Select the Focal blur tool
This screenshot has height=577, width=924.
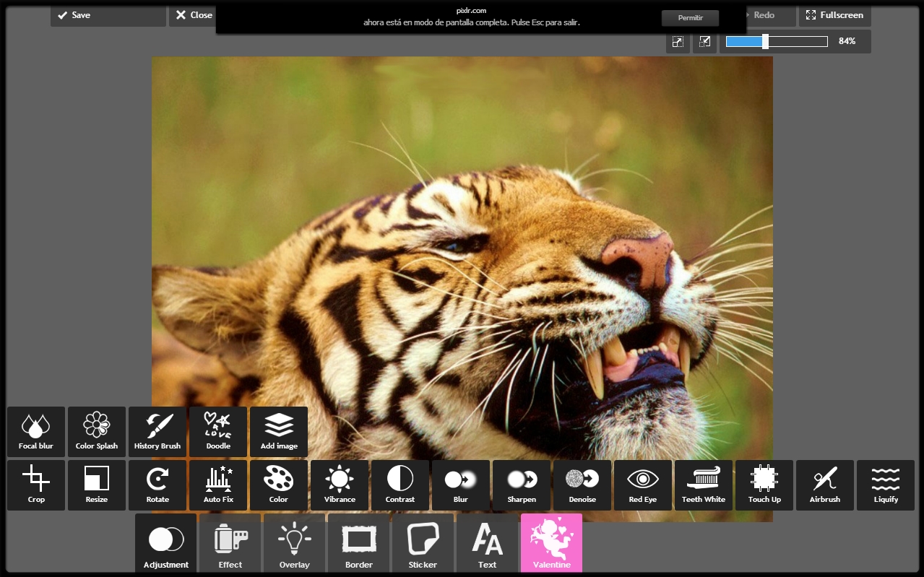tap(36, 432)
